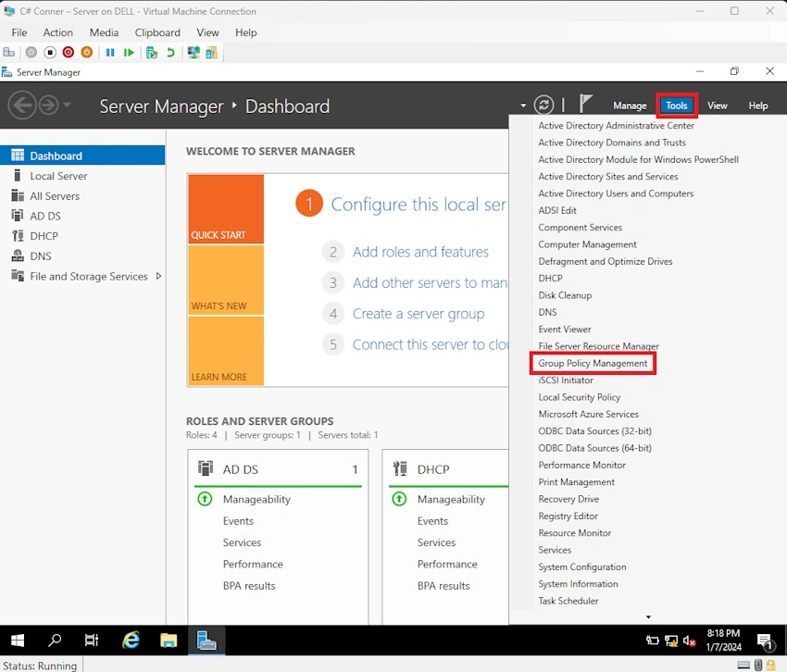The height and width of the screenshot is (672, 787).
Task: Click the green Start VM icon
Action: coord(129,53)
